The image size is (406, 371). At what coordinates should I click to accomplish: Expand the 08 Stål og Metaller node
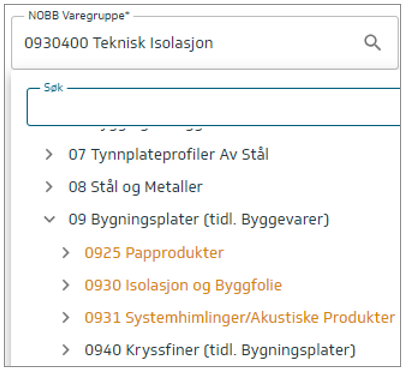[x=49, y=187]
